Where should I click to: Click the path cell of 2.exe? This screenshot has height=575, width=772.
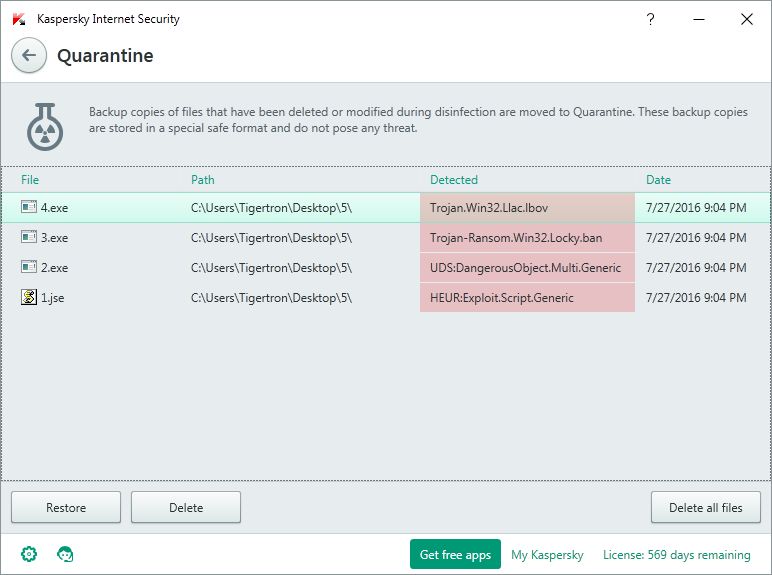(x=271, y=268)
